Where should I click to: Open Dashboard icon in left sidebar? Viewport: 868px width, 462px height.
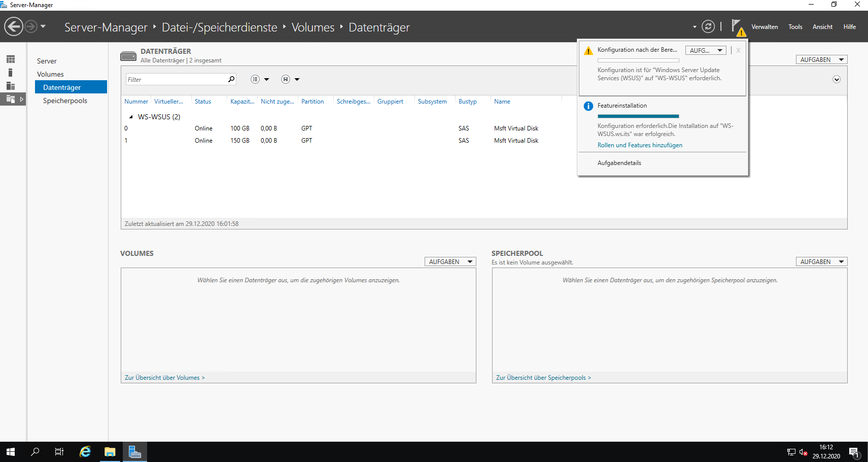coord(11,59)
